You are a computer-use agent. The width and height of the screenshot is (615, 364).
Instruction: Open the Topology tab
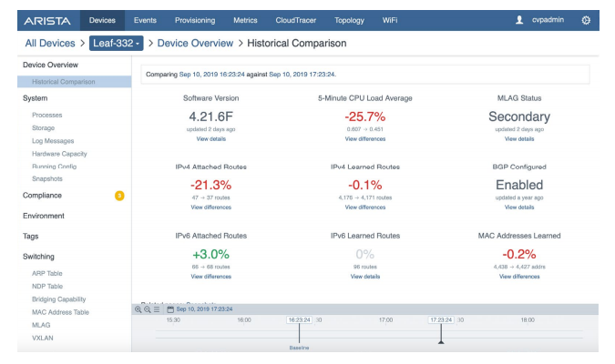point(349,20)
